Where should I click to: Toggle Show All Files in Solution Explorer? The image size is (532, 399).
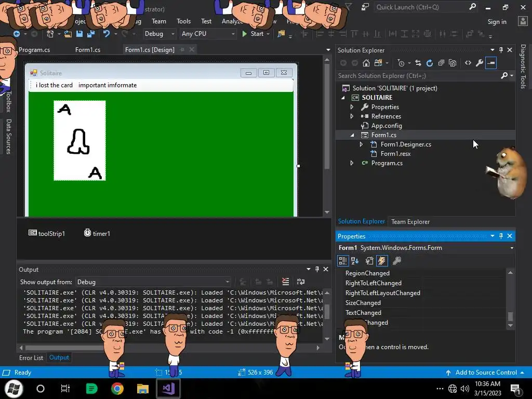click(453, 63)
